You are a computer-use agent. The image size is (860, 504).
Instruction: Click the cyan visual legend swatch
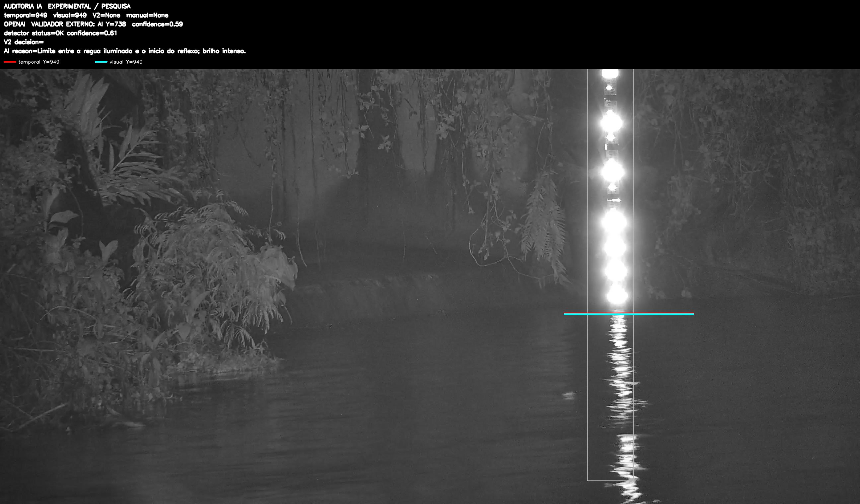pos(101,62)
